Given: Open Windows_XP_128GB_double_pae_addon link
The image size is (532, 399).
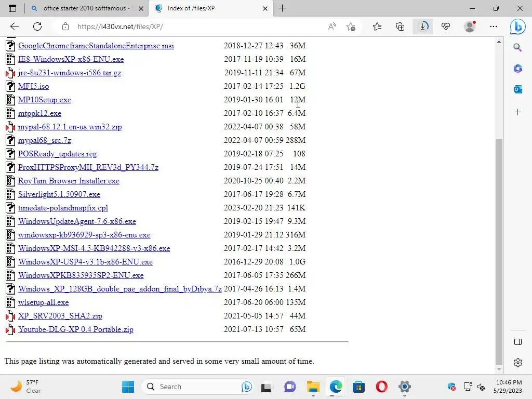Looking at the screenshot, I should tap(120, 289).
